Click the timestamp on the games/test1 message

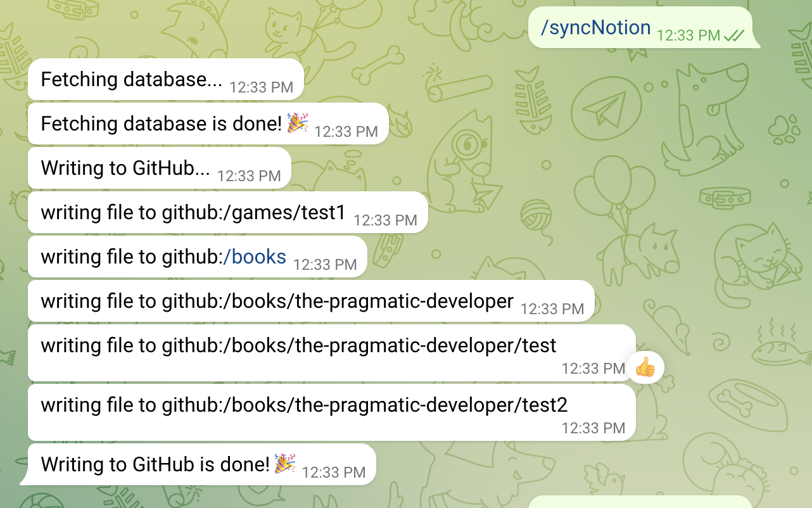pyautogui.click(x=385, y=220)
